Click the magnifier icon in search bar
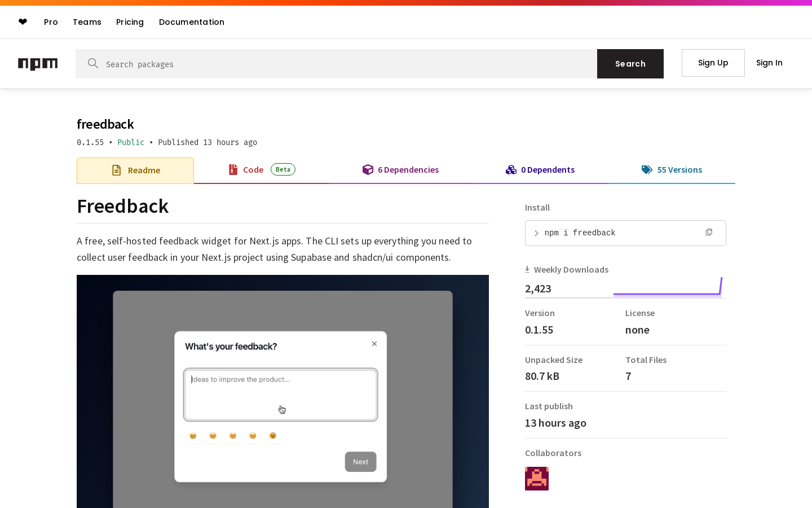Viewport: 812px width, 508px height. pos(93,63)
